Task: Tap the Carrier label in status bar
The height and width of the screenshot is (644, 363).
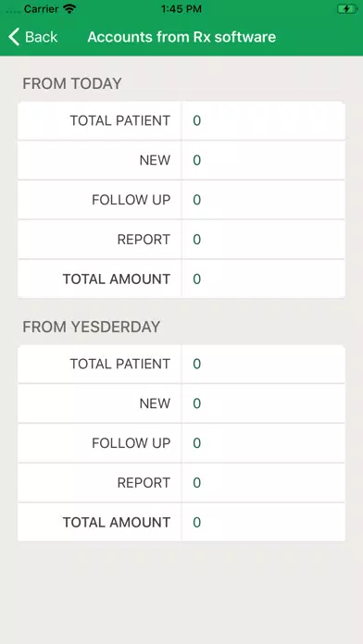Action: pos(41,8)
